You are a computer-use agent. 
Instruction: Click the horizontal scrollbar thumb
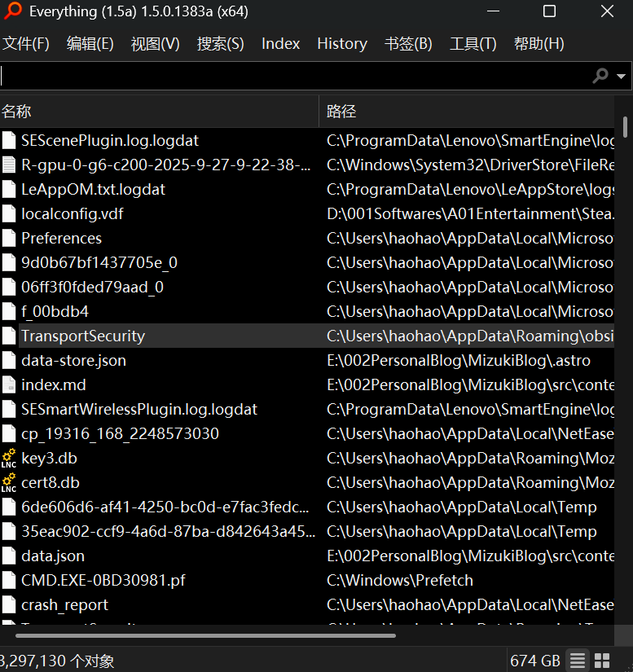206,635
